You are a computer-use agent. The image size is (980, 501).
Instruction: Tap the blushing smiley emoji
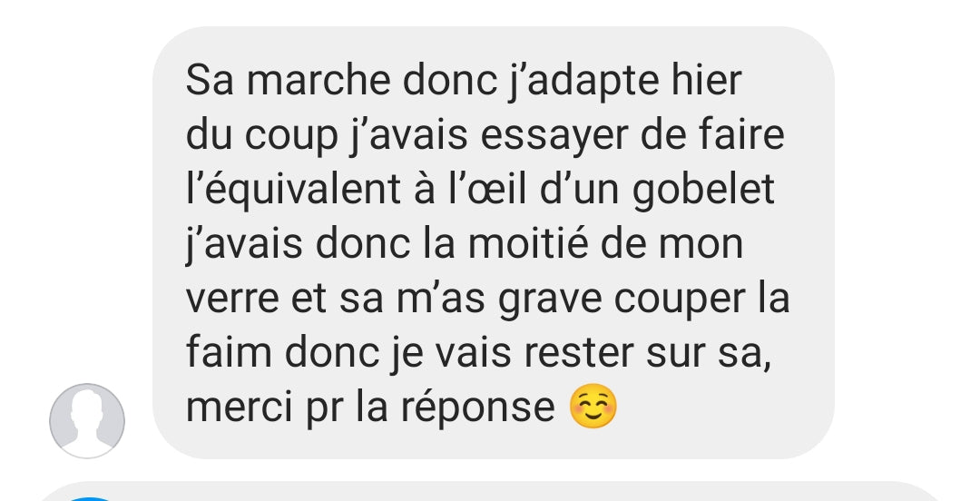click(x=593, y=406)
